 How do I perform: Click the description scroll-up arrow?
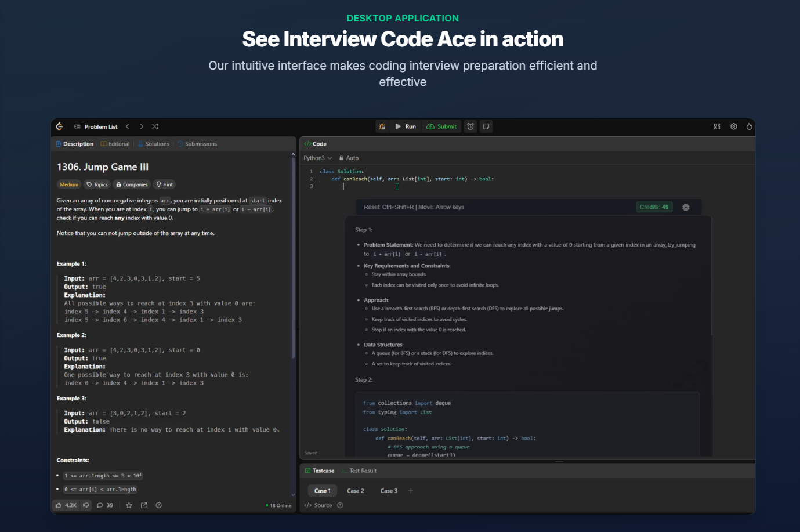293,155
